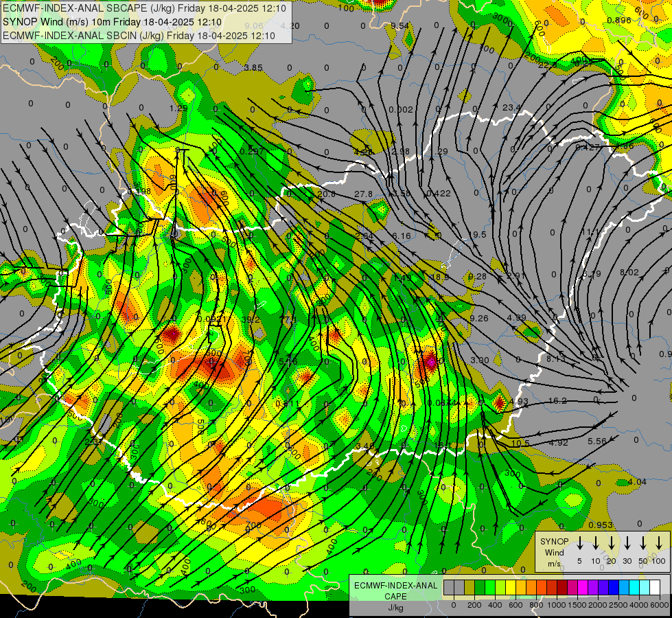
Task: Click the 4.99 value on the map
Action: (516, 317)
